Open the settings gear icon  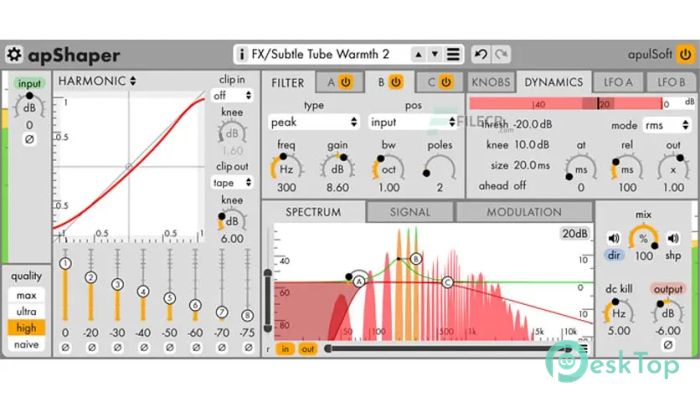14,54
